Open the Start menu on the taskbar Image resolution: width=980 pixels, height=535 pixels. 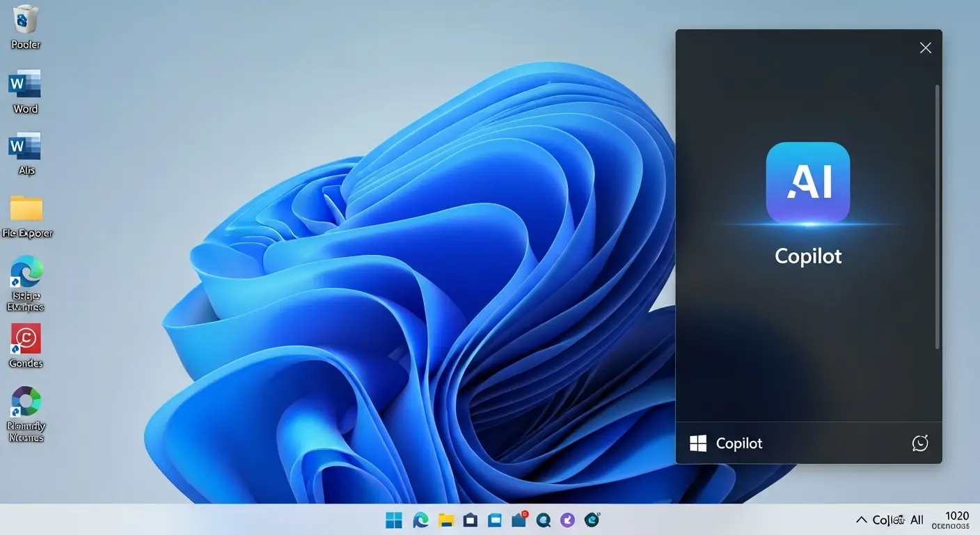[x=394, y=520]
